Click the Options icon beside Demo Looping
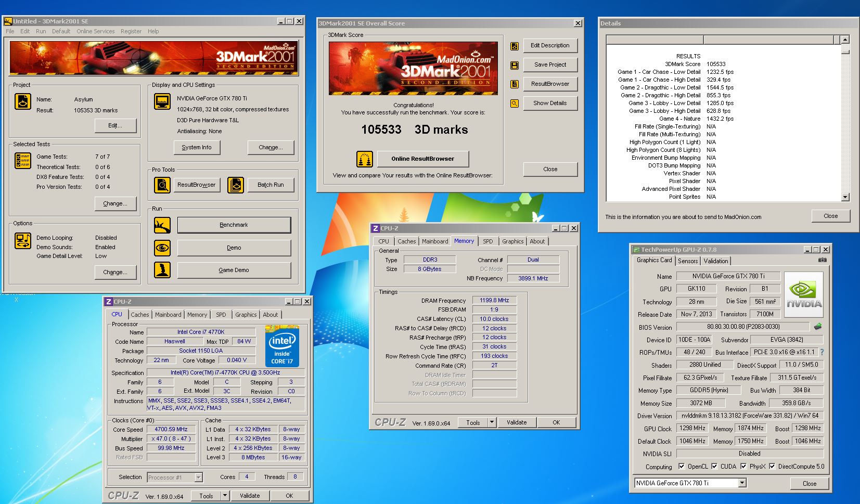Image resolution: width=860 pixels, height=504 pixels. [x=23, y=241]
